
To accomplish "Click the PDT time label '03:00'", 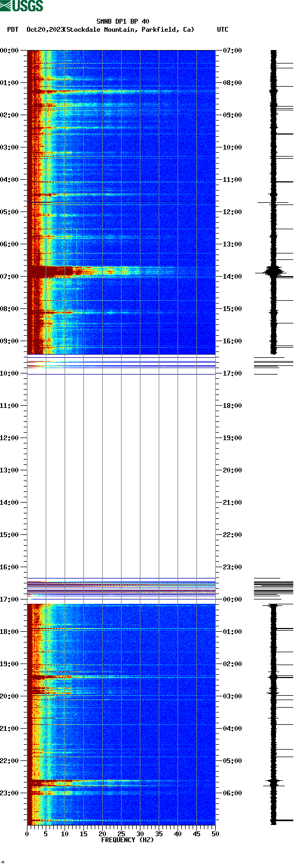I will [x=10, y=147].
